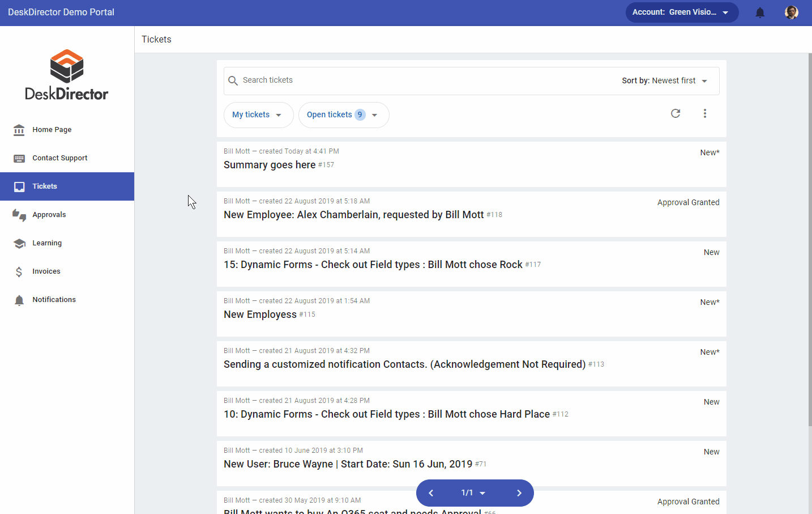Screen dimensions: 812x514
Task: Navigate to Home Page menu item
Action: 67,130
